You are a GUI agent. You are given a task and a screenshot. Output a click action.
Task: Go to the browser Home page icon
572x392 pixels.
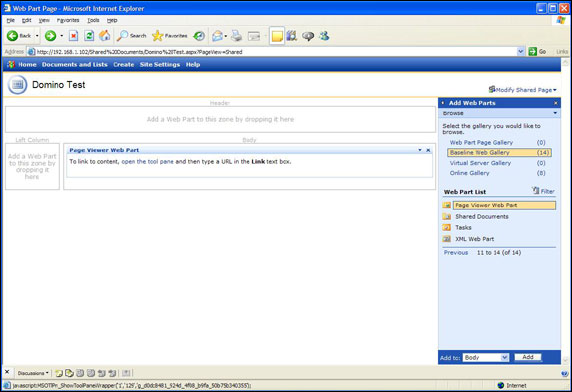point(105,36)
